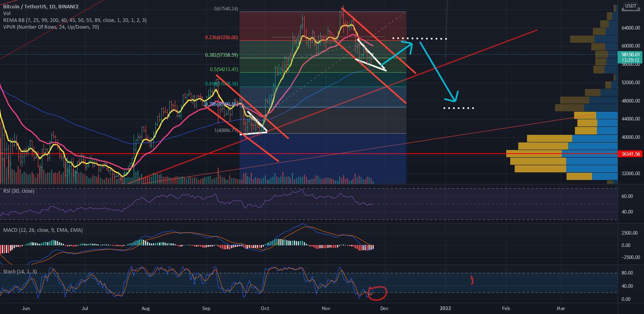This screenshot has width=644, height=314.
Task: Click the 0(67540.24) Fibonacci level label
Action: pos(226,9)
